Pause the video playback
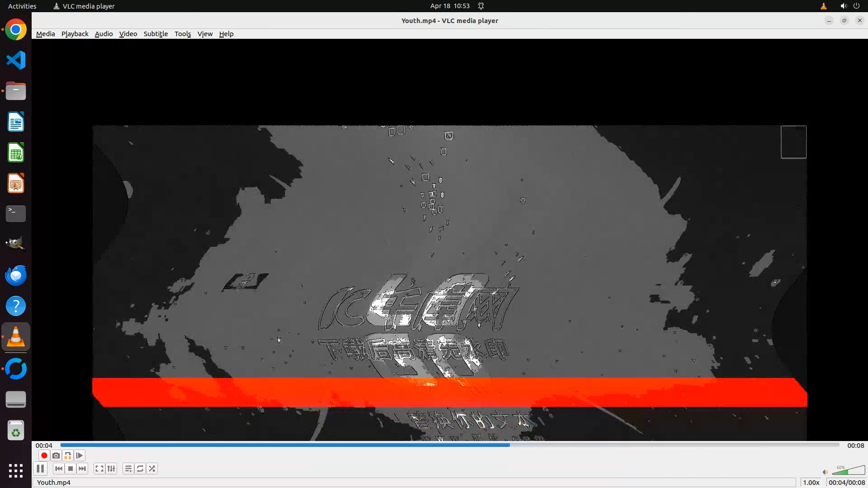868x488 pixels. 40,469
